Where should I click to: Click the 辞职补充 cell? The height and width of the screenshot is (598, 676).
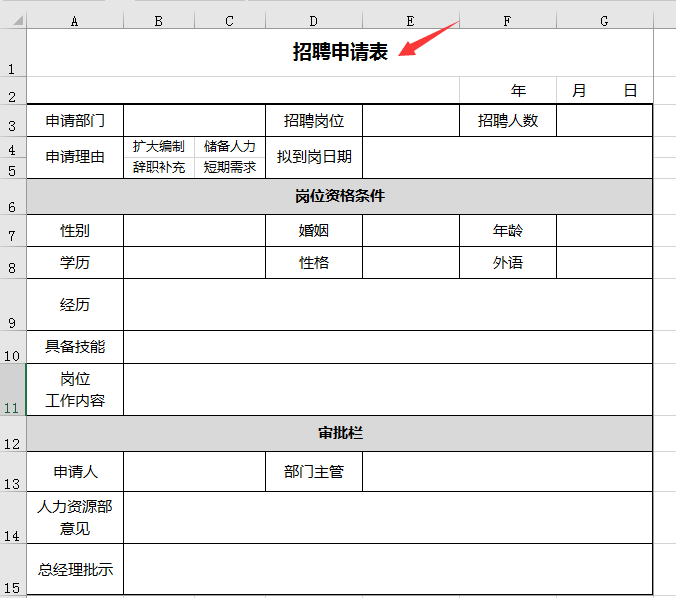159,167
